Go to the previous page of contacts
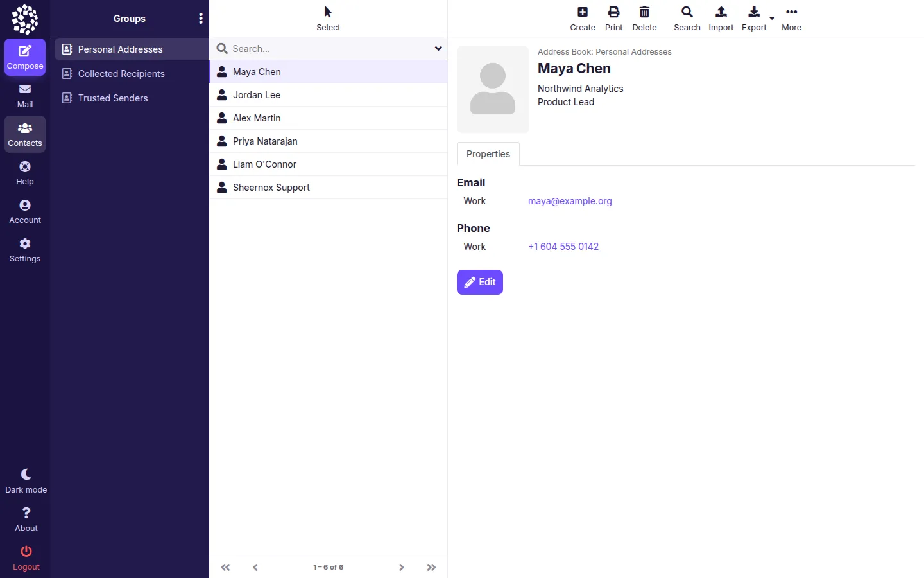The image size is (924, 578). pyautogui.click(x=255, y=567)
